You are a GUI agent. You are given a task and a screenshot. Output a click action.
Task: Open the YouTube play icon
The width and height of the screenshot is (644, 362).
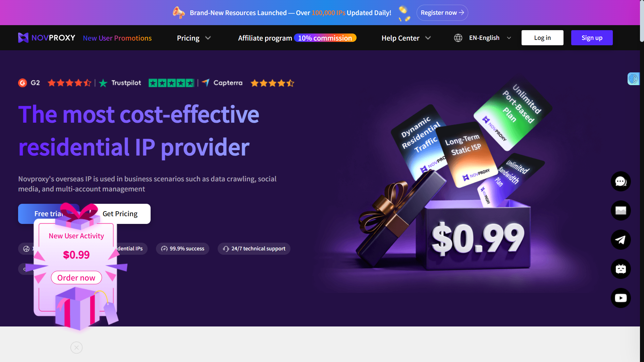coord(621,298)
